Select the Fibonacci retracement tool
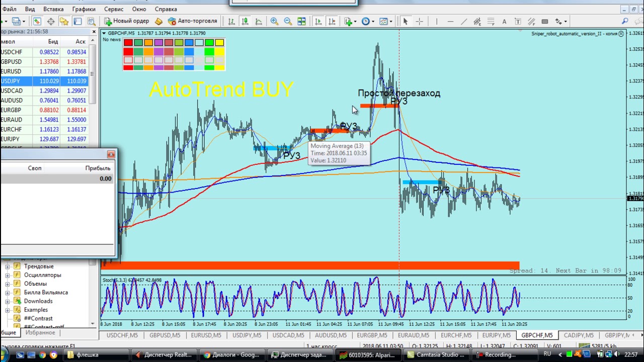The width and height of the screenshot is (644, 362). [491, 21]
